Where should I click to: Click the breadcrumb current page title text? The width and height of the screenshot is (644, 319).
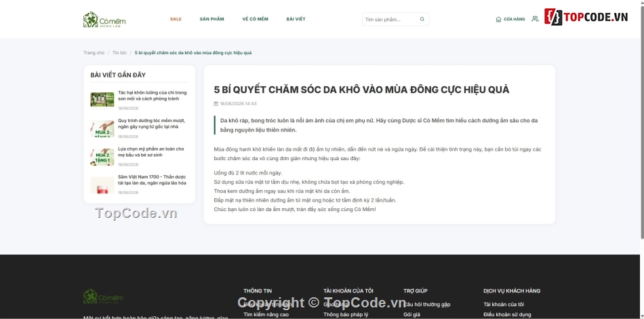pyautogui.click(x=193, y=53)
